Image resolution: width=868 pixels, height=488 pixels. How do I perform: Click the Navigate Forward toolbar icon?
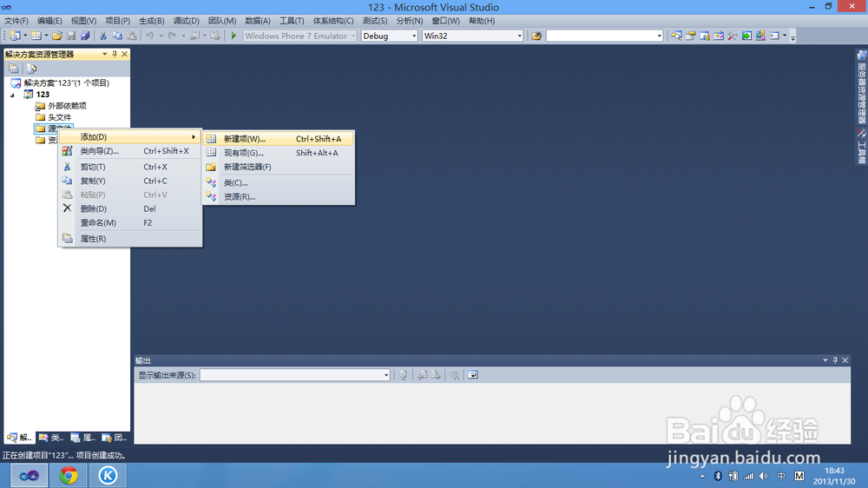tap(214, 36)
